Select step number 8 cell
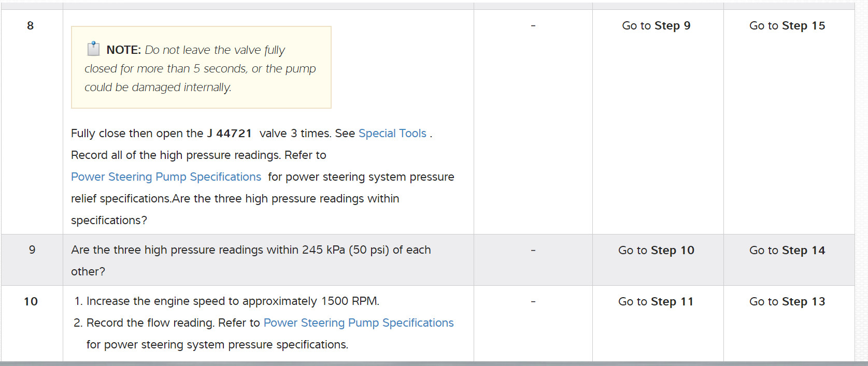Screen dimensions: 868x366 (x=31, y=26)
